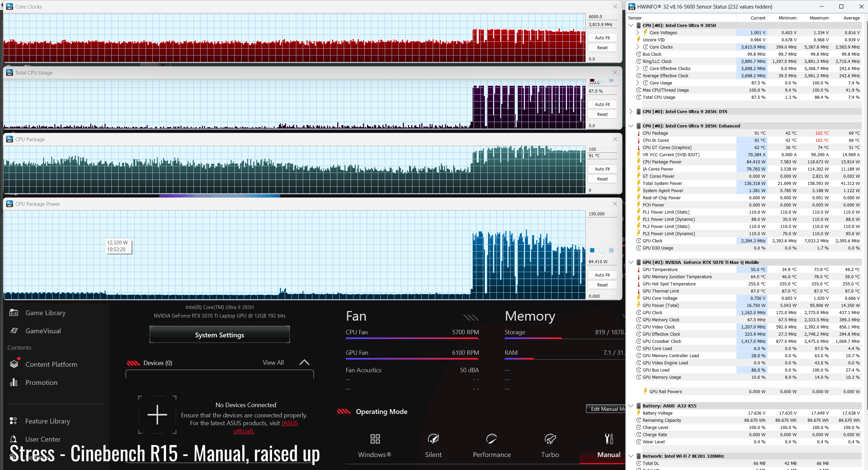Click the GPU Rail Powers lightning icon

pos(645,391)
